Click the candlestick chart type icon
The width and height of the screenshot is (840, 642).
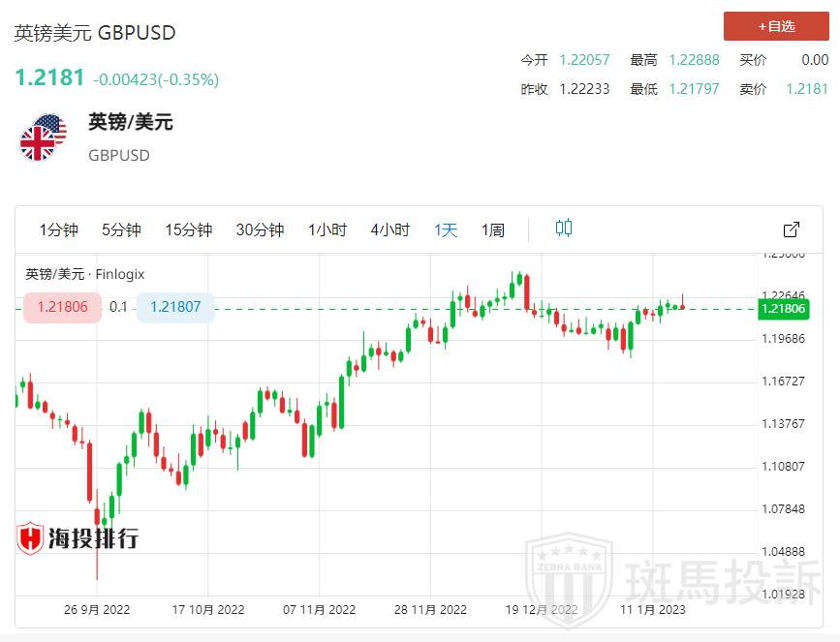[x=564, y=229]
